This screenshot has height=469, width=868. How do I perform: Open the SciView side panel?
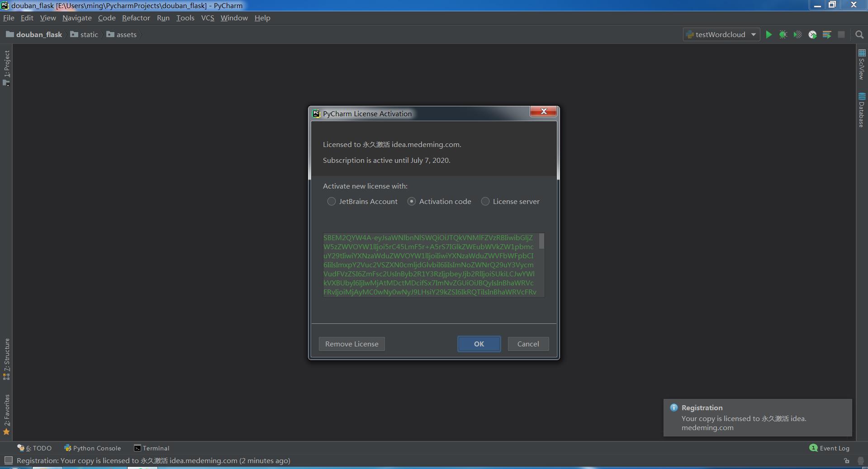pyautogui.click(x=862, y=64)
